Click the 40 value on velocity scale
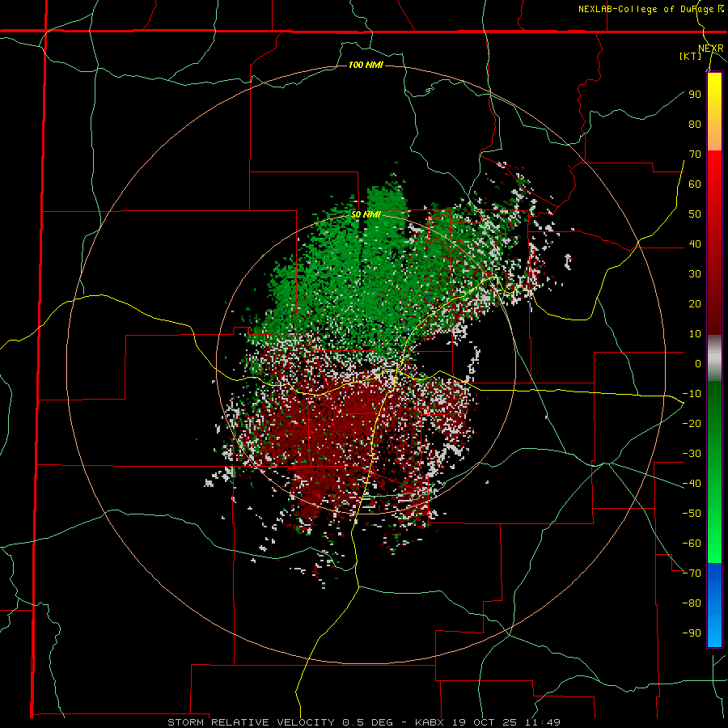 click(x=695, y=243)
